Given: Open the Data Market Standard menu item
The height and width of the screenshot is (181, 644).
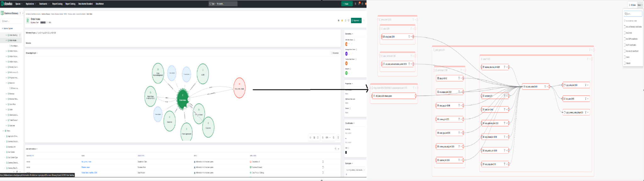Looking at the screenshot, I should (x=85, y=4).
